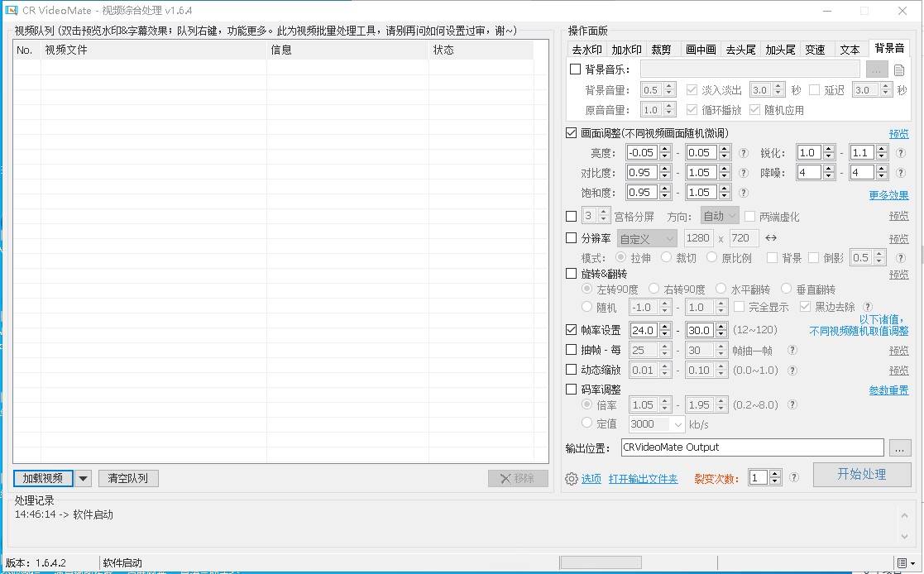Switch to the 文本 tab
The width and height of the screenshot is (924, 574).
850,50
